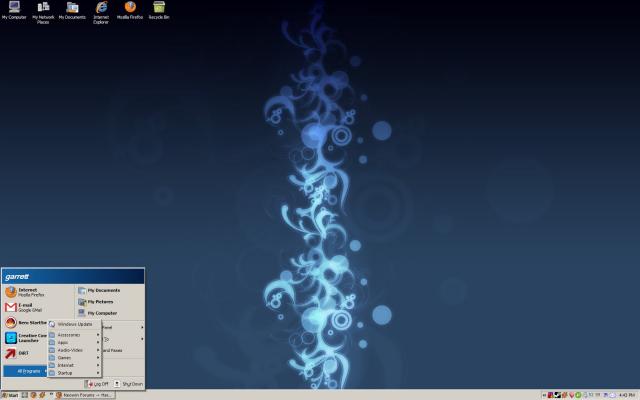Expand the quick launch overflow chevron
Image resolution: width=640 pixels, height=400 pixels.
(51, 395)
